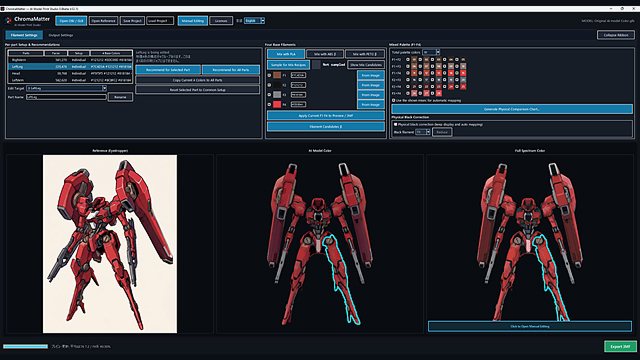This screenshot has height=360, width=640.
Task: Select the F4 filament radio button
Action: point(269,104)
